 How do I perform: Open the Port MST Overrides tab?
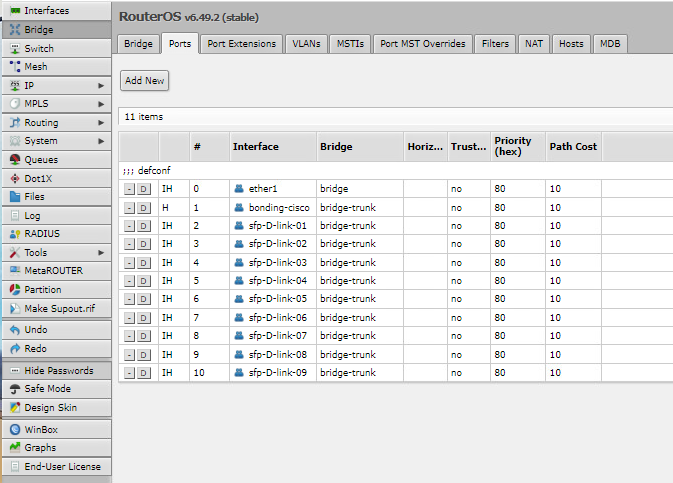pos(423,44)
